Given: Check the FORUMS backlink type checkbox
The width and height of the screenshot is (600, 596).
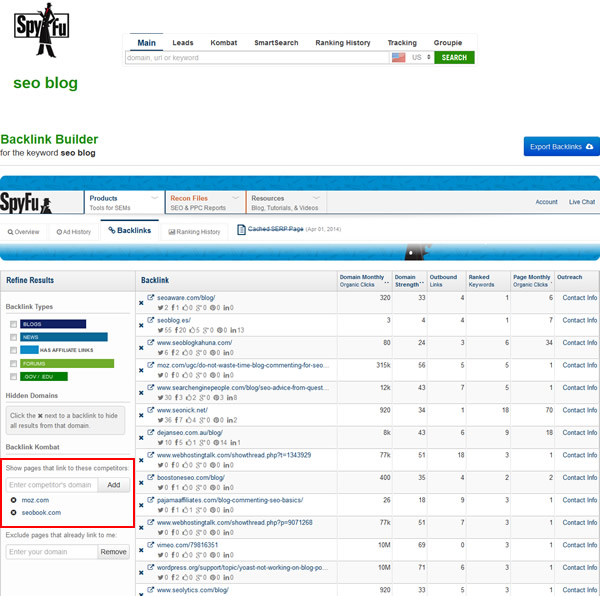Looking at the screenshot, I should point(13,363).
